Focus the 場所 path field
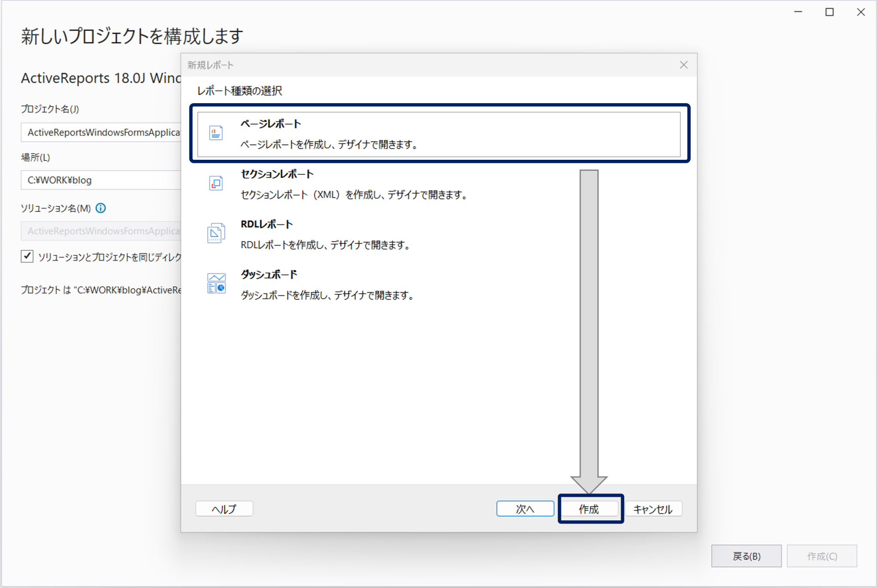The image size is (877, 588). (101, 180)
